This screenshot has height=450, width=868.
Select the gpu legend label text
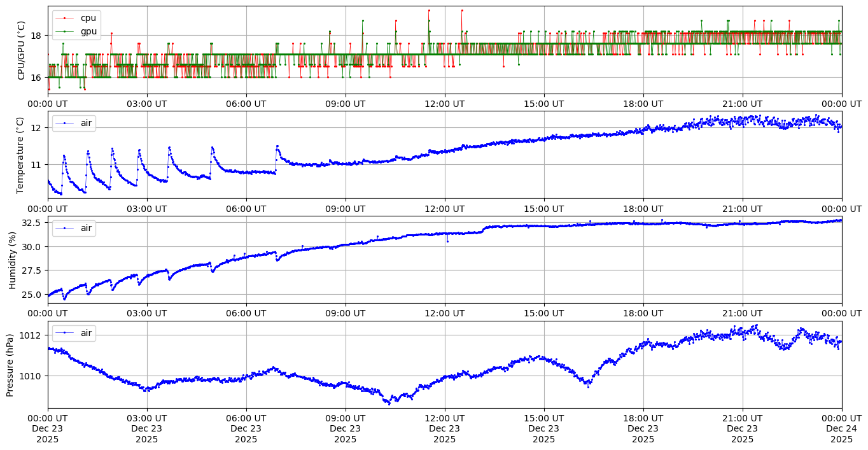pyautogui.click(x=88, y=31)
